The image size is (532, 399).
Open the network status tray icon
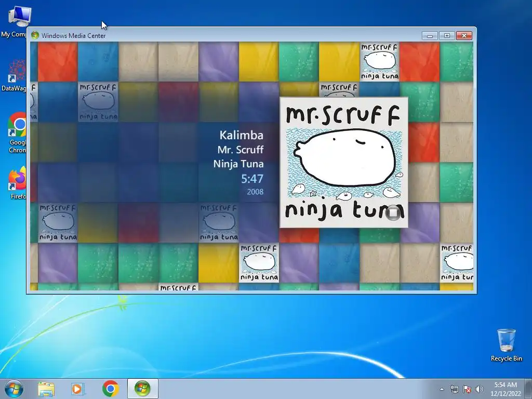coord(454,389)
